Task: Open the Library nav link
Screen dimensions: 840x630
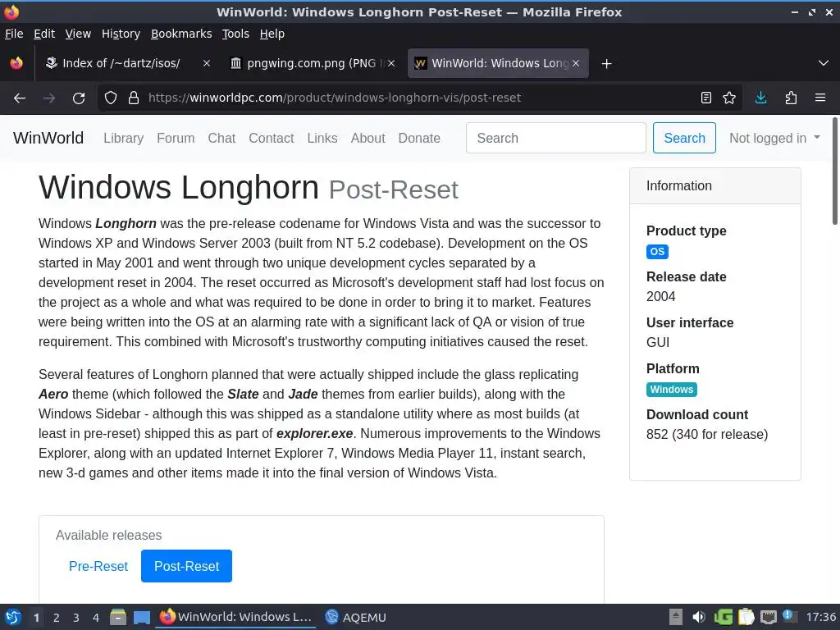Action: click(x=124, y=138)
